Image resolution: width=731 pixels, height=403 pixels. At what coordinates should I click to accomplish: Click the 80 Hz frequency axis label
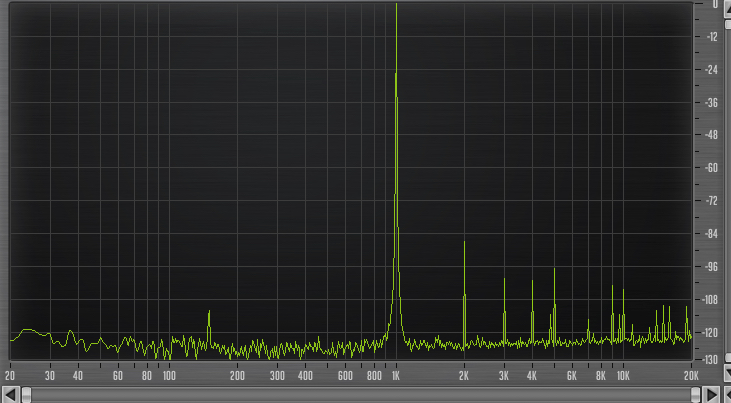click(147, 376)
